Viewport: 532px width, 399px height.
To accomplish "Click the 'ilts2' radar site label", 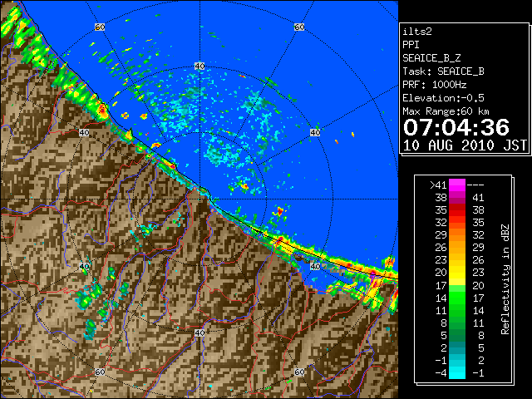I will tap(417, 32).
